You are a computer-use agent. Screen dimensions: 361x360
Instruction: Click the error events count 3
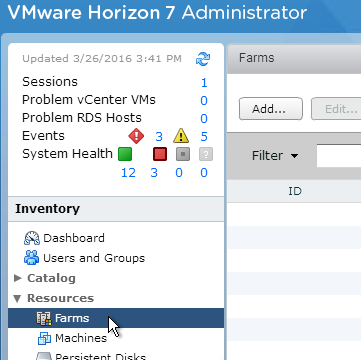pos(159,137)
